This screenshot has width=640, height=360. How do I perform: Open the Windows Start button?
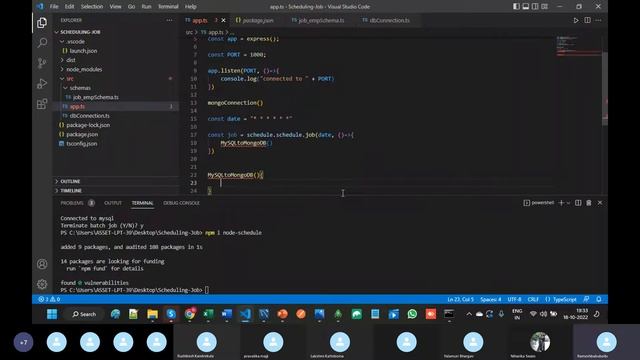pos(52,314)
